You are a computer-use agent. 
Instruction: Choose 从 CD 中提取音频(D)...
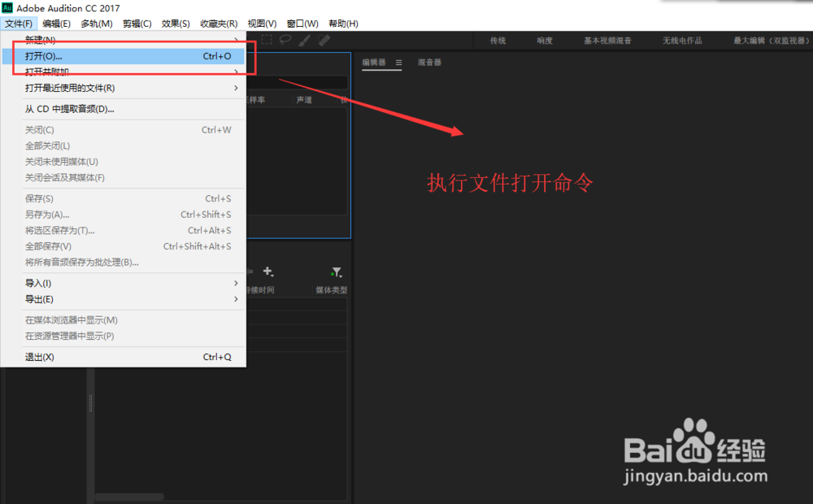point(124,109)
